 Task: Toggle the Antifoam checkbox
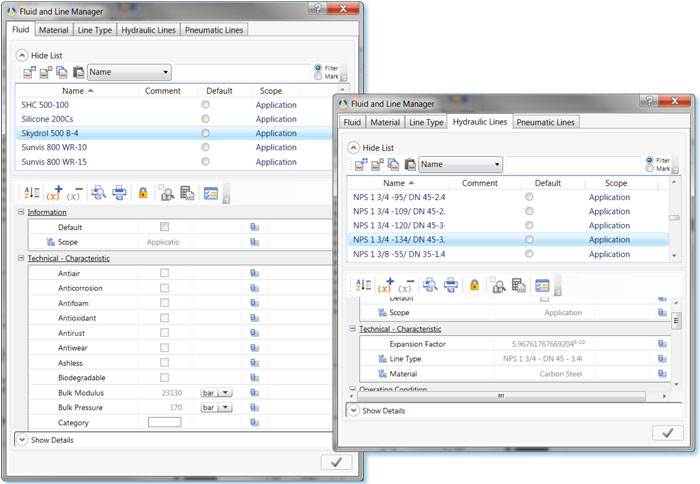point(164,303)
